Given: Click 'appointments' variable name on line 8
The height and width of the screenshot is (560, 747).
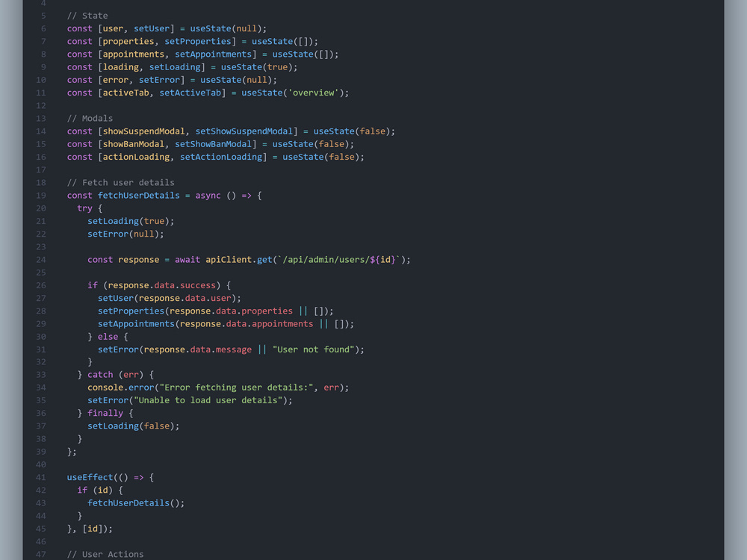Looking at the screenshot, I should (x=134, y=55).
